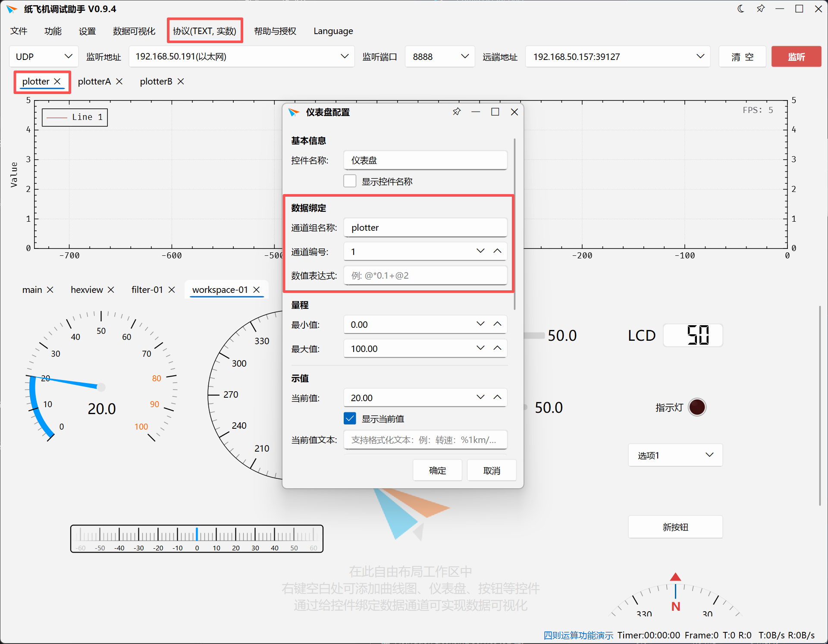Close the main workspace tab

(x=50, y=289)
